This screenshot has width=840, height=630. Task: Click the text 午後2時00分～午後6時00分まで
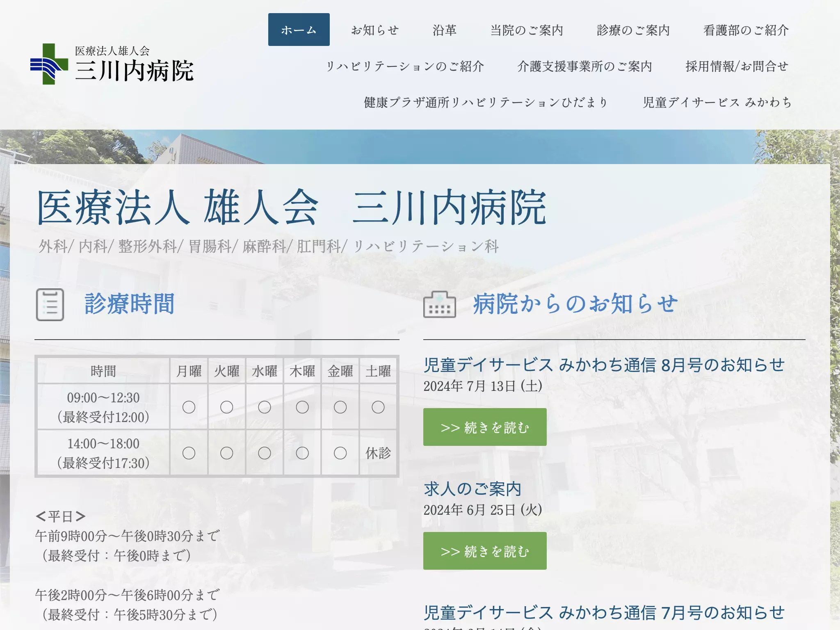[128, 595]
